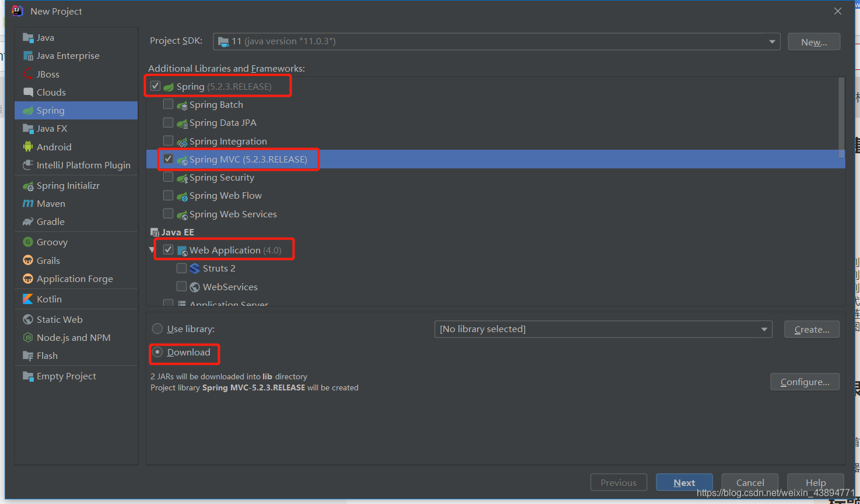
Task: Select the Java FX folder icon
Action: (28, 129)
